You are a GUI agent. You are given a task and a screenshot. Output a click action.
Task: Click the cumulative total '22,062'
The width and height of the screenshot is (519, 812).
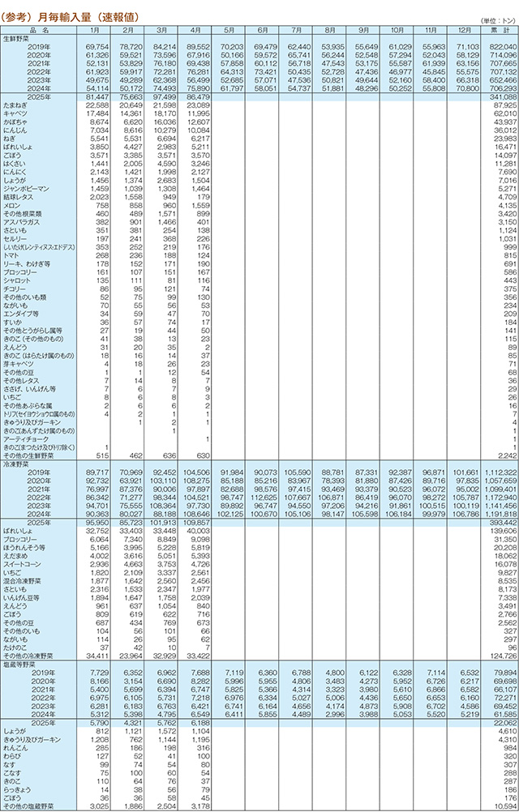point(505,722)
